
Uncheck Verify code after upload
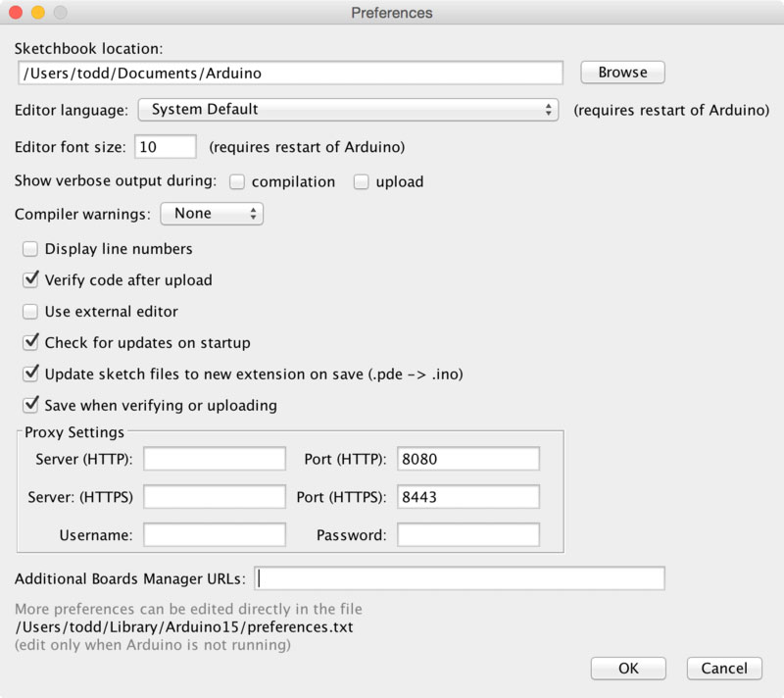point(29,280)
